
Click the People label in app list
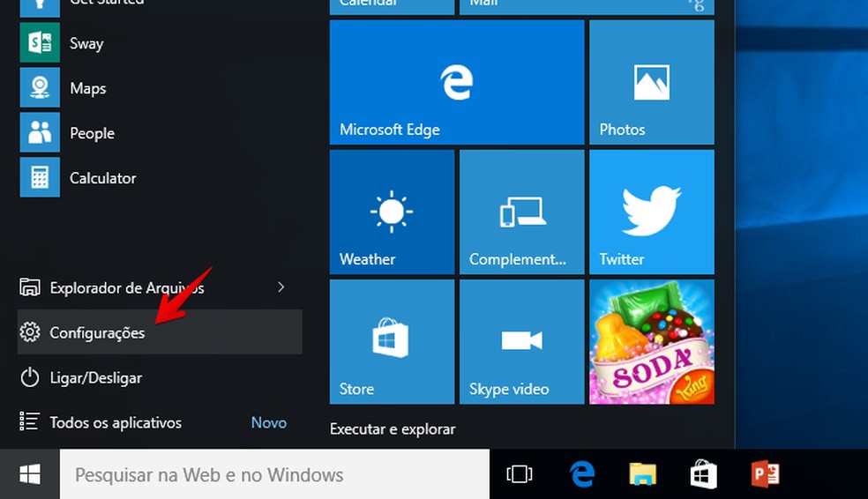[92, 133]
